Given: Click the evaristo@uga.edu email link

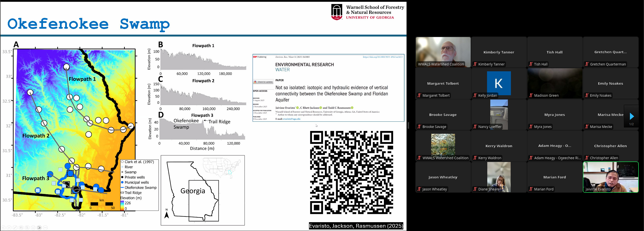Looking at the screenshot, I should coord(292,119).
